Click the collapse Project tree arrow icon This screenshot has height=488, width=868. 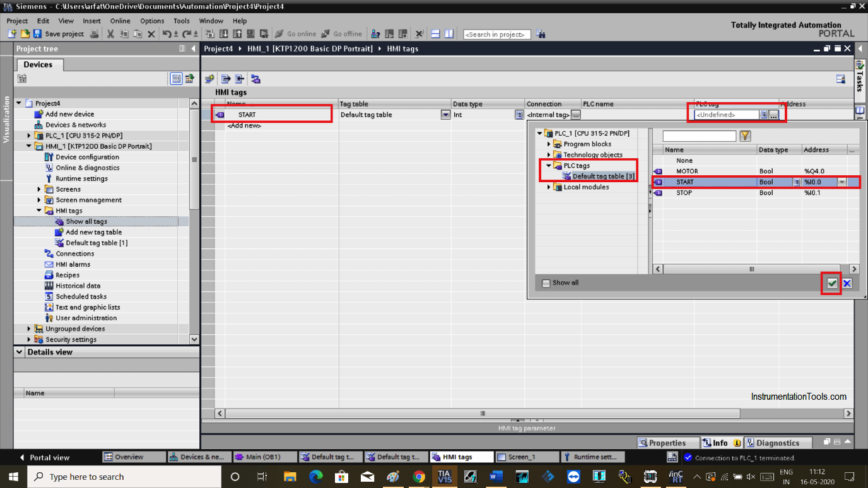click(x=192, y=49)
